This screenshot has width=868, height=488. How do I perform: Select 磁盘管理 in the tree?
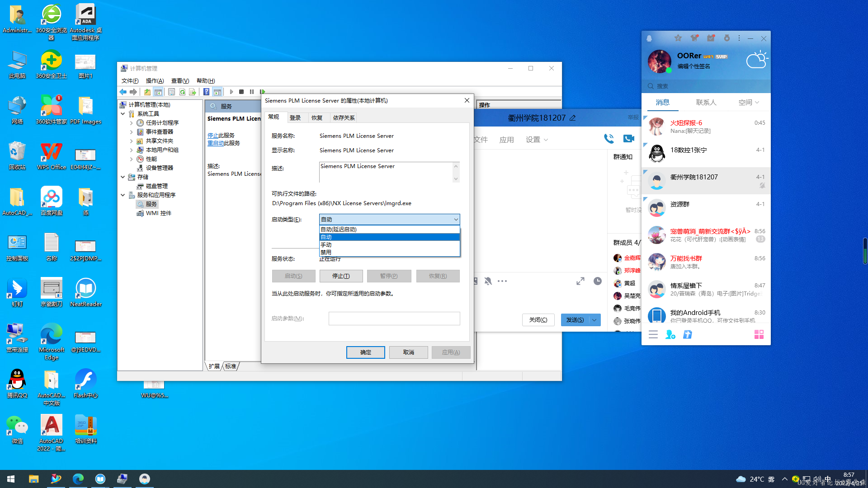coord(156,186)
